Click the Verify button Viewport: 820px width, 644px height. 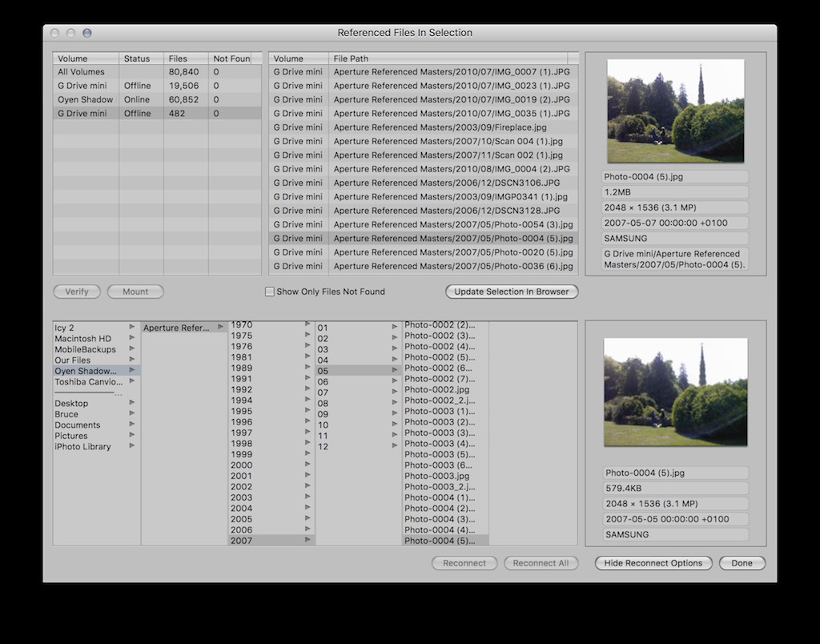77,292
